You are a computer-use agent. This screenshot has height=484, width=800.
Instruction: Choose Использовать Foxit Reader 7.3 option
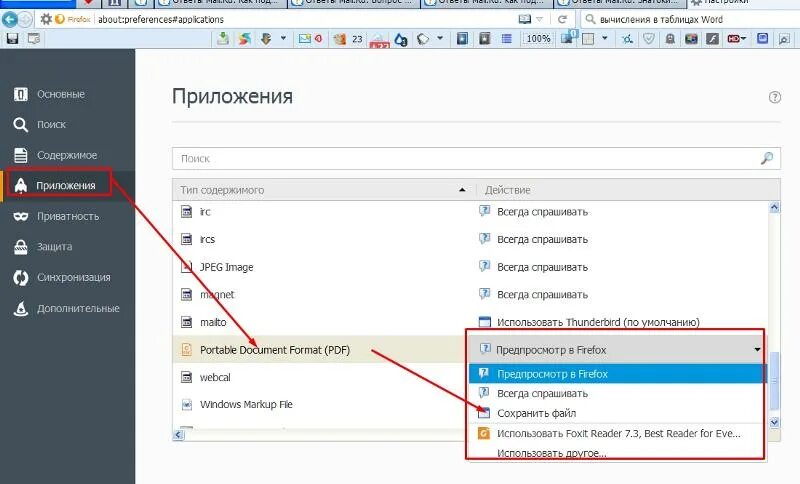click(x=616, y=434)
